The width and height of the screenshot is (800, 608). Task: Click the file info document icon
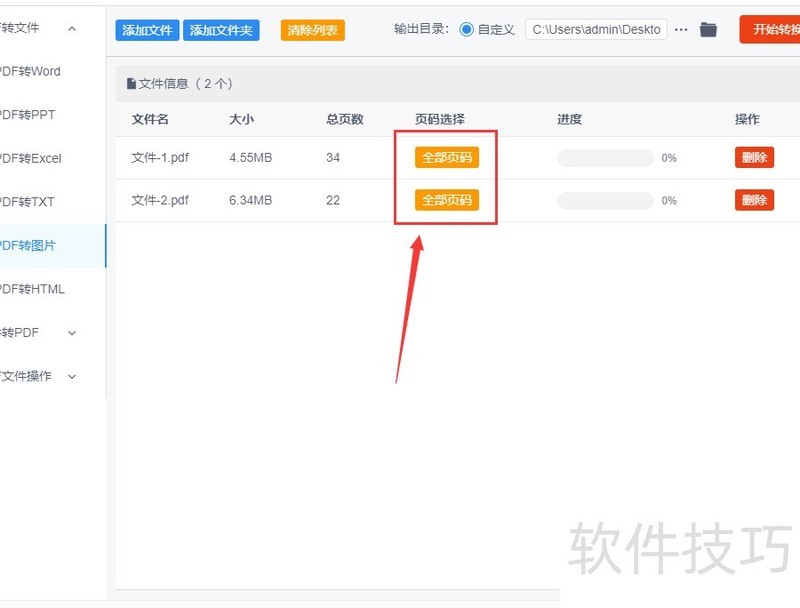(x=131, y=84)
